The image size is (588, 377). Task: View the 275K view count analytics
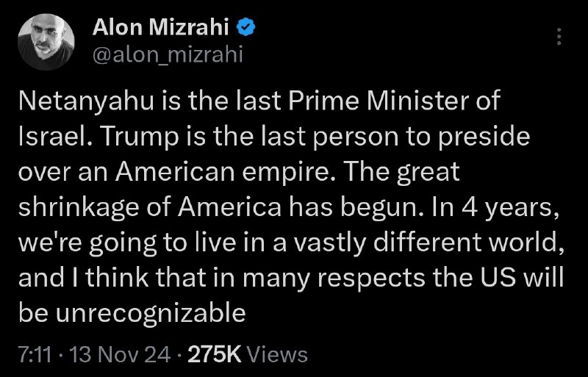pyautogui.click(x=215, y=353)
